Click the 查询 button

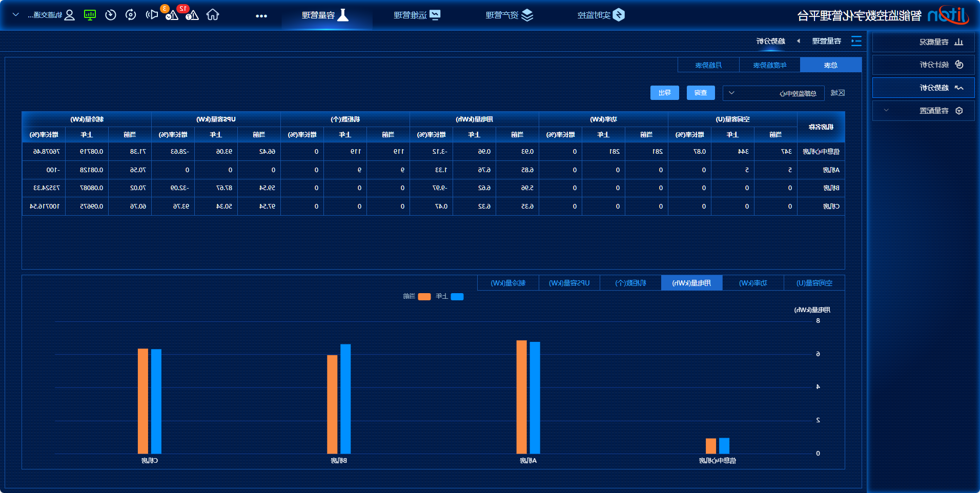(701, 93)
